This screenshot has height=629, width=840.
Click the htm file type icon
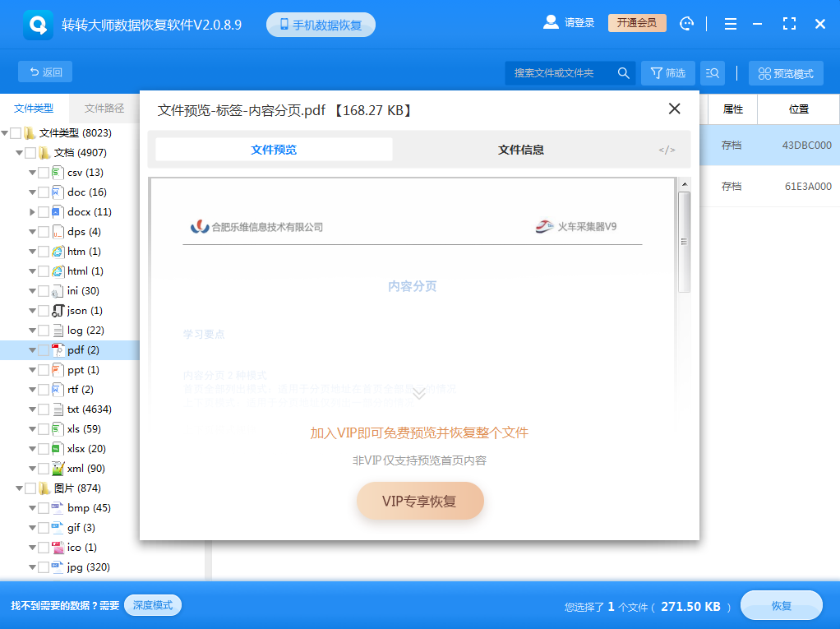tap(58, 252)
